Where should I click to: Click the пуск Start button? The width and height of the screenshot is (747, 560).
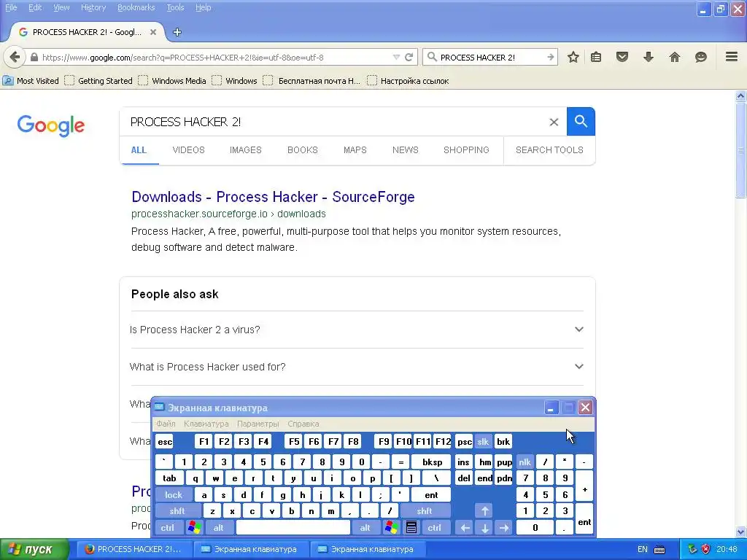click(x=34, y=550)
